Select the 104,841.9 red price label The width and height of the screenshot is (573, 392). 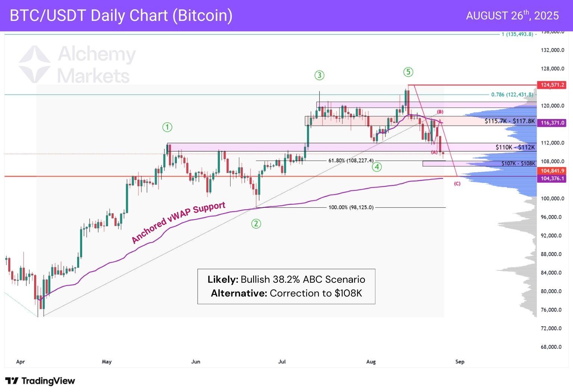551,171
